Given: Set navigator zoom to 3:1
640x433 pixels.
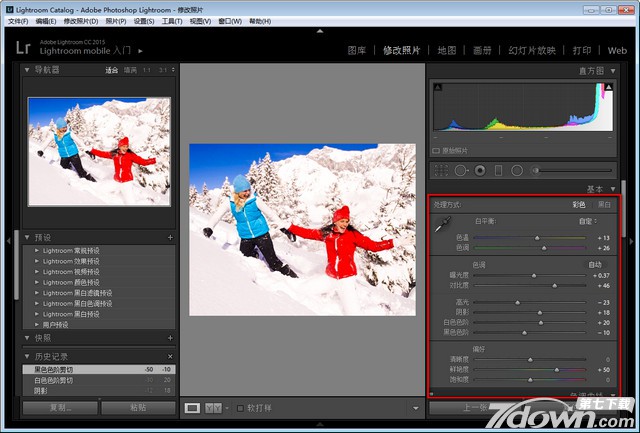Looking at the screenshot, I should point(163,70).
